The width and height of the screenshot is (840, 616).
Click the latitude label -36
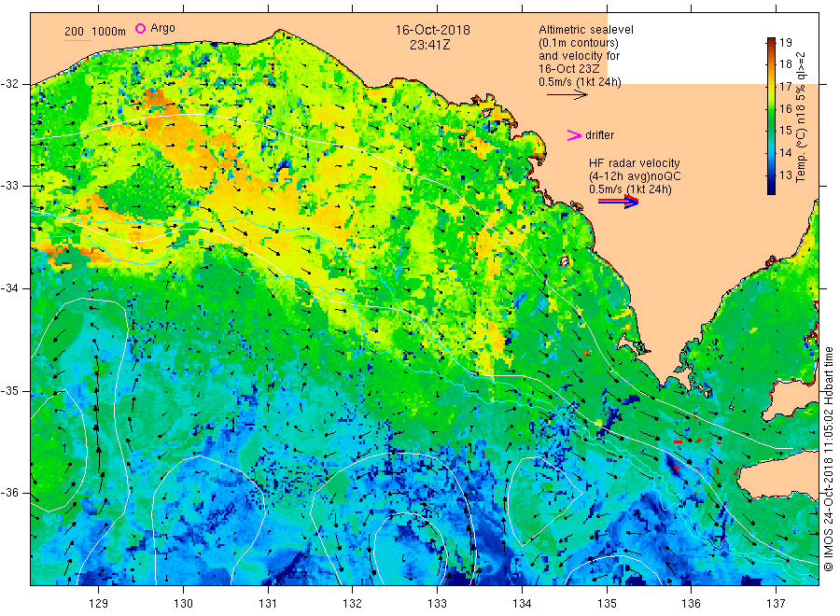coord(9,493)
